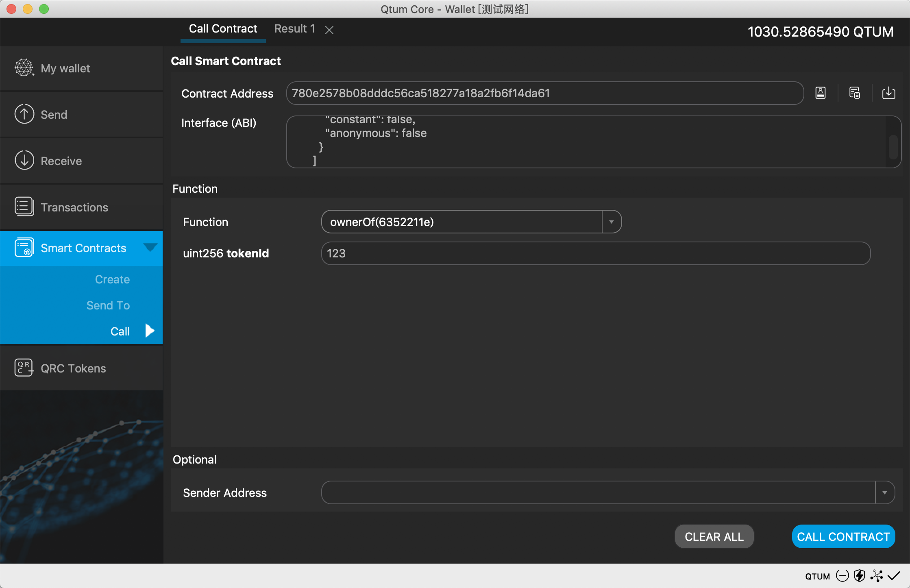Screen dimensions: 910x588
Task: Click the encryption lock status icon
Action: click(843, 576)
